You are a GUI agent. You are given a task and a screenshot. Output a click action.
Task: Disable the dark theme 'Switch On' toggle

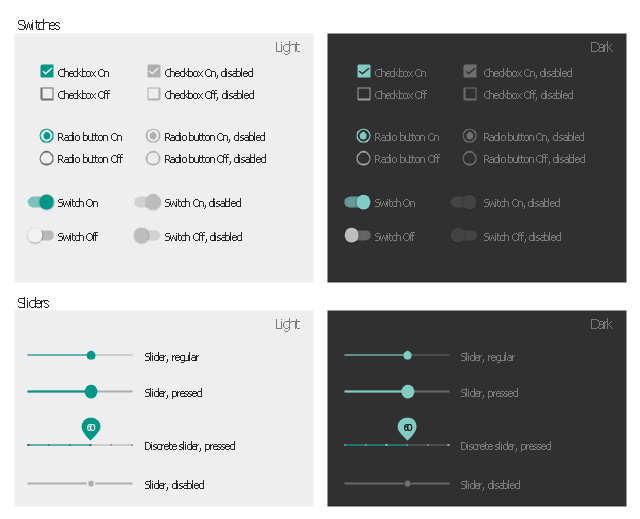coord(358,202)
